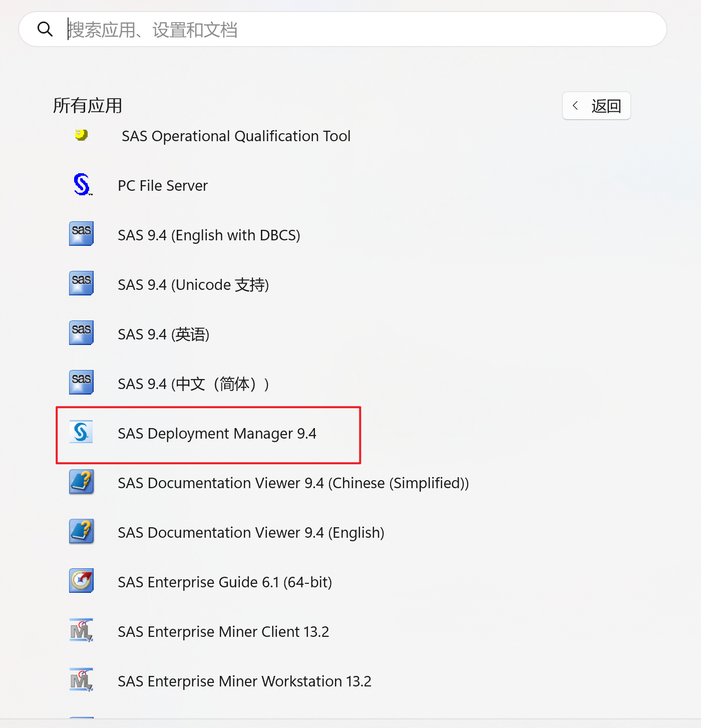Open SAS Enterprise Miner Client 13.2

[x=223, y=632]
